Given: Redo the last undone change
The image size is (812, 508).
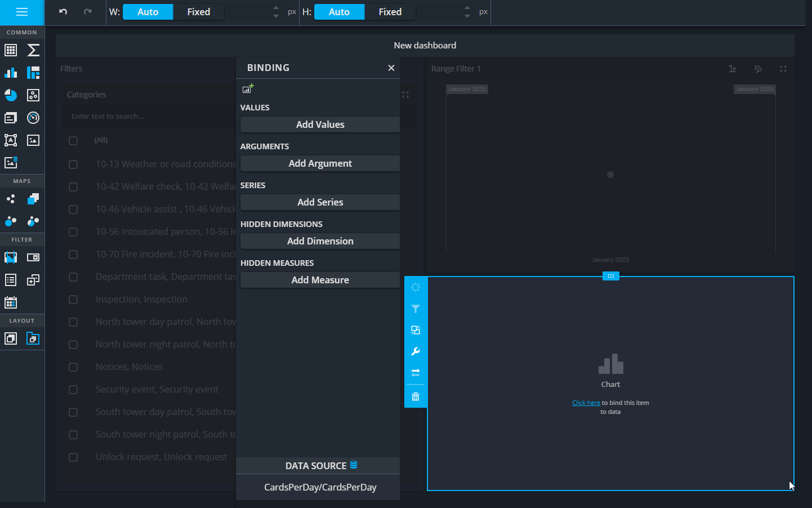Looking at the screenshot, I should (88, 12).
